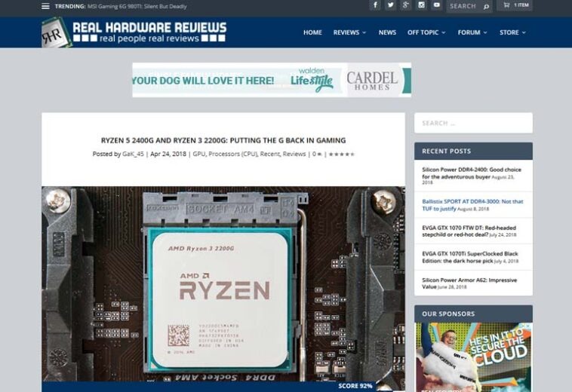Open the Twitter social icon

(390, 5)
